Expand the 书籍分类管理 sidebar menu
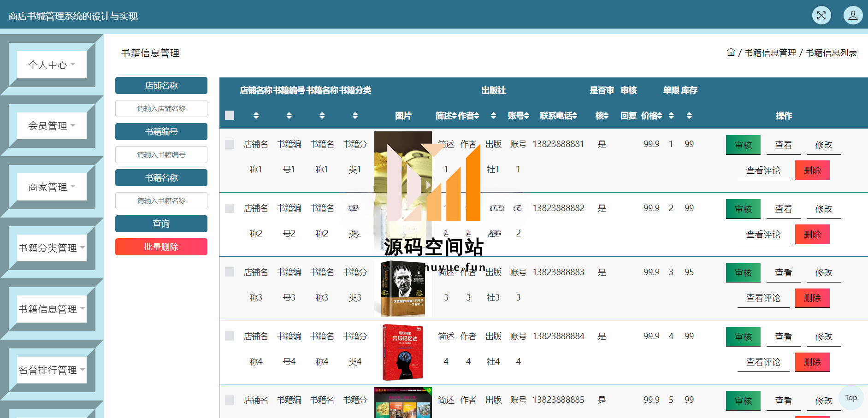Image resolution: width=868 pixels, height=418 pixels. 52,247
